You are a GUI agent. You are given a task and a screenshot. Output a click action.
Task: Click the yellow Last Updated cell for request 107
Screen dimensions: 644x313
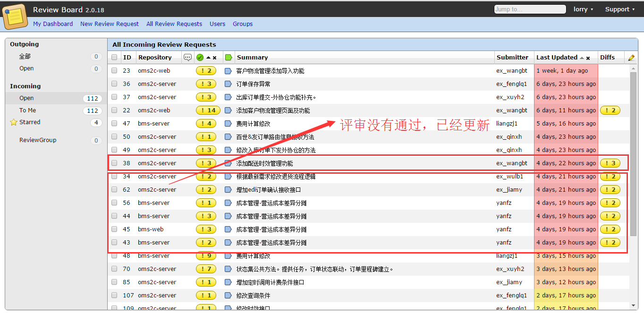[566, 296]
